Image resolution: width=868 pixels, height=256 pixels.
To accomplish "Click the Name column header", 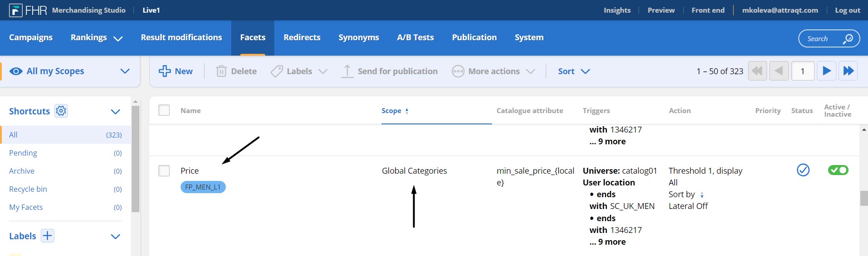I will click(191, 110).
